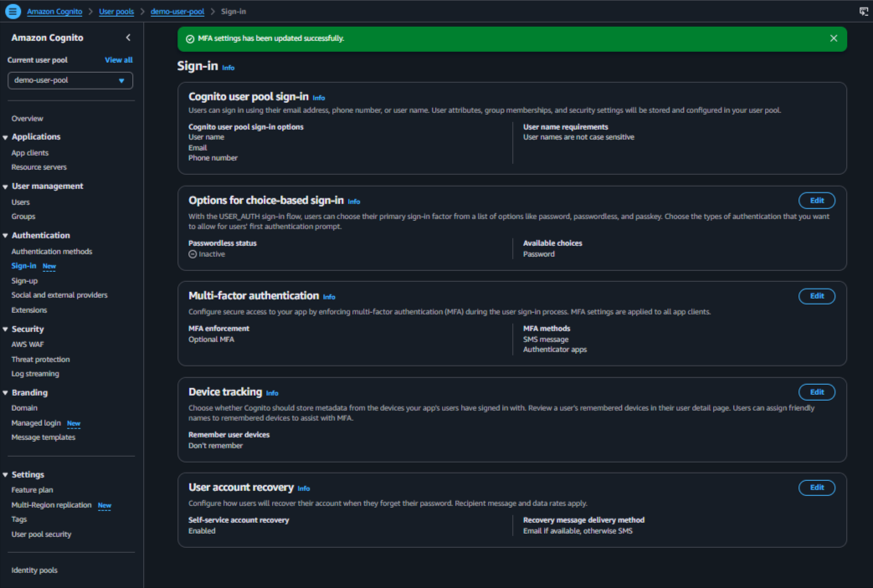Open Info next to Sign-in heading
This screenshot has height=588, width=873.
tap(229, 68)
